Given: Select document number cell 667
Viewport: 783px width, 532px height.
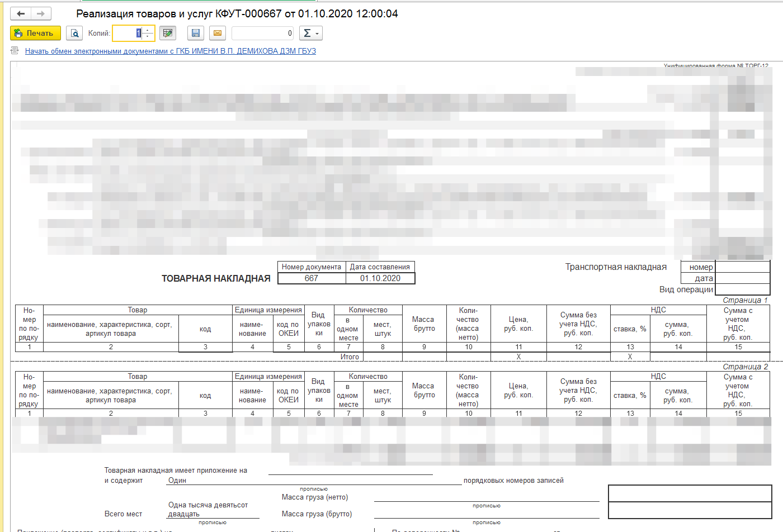Looking at the screenshot, I should (x=312, y=278).
